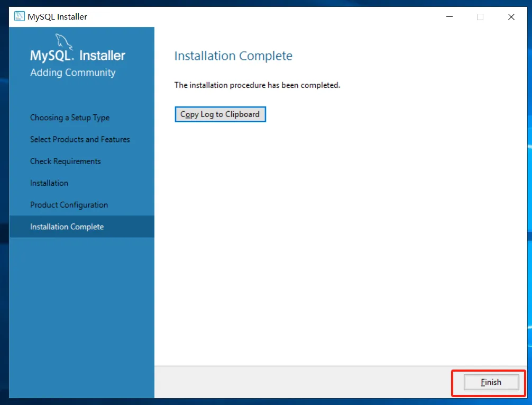Open the Installation step in sidebar

click(x=49, y=183)
